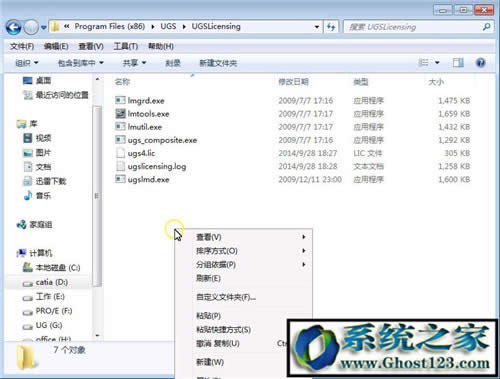Toggle the preview pane icon
Image resolution: width=500 pixels, height=379 pixels.
tap(458, 63)
